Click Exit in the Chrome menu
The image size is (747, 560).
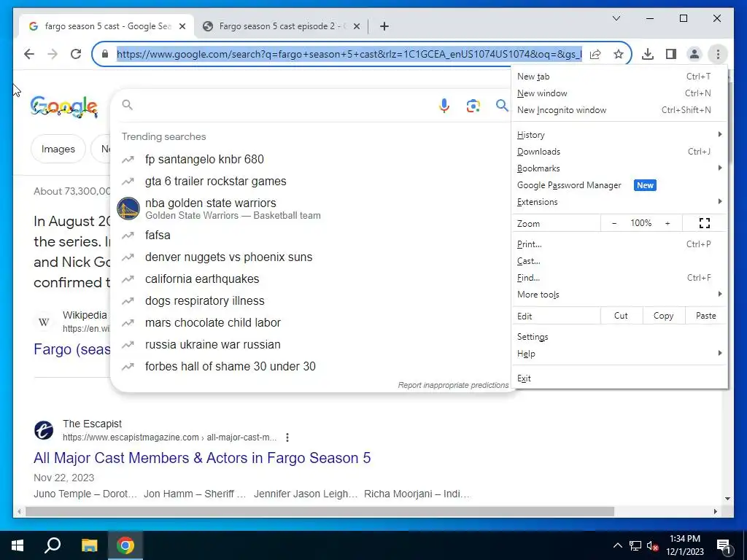click(619, 378)
